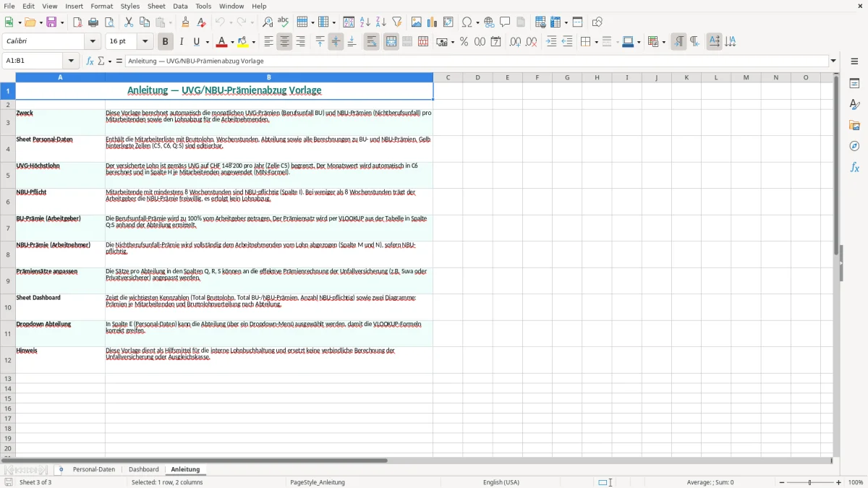Screen dimensions: 868x488
Task: Open the Font Name dropdown
Action: point(92,42)
